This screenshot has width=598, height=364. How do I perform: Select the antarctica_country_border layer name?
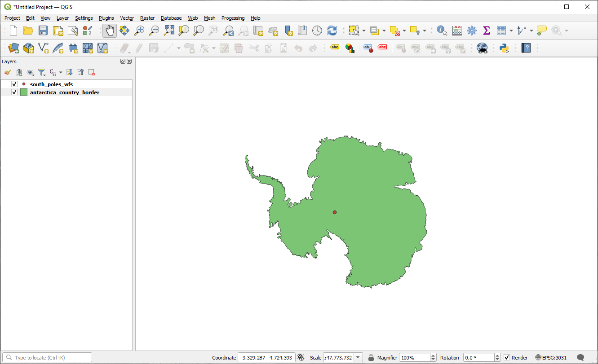pyautogui.click(x=65, y=92)
